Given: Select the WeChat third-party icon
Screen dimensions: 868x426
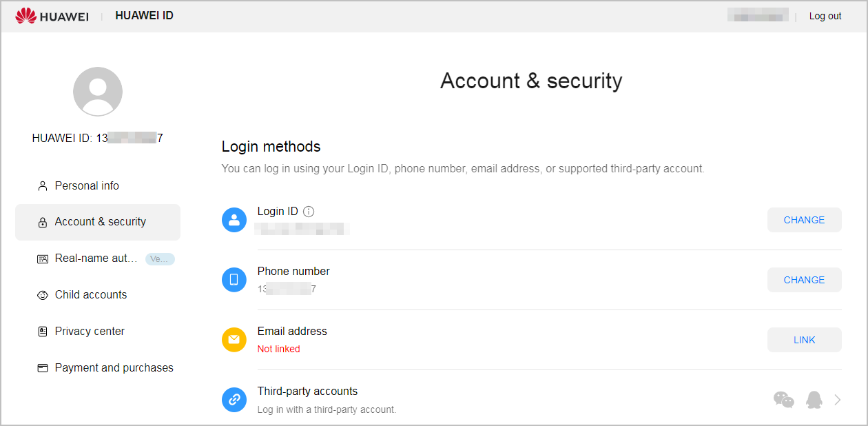Looking at the screenshot, I should point(784,400).
